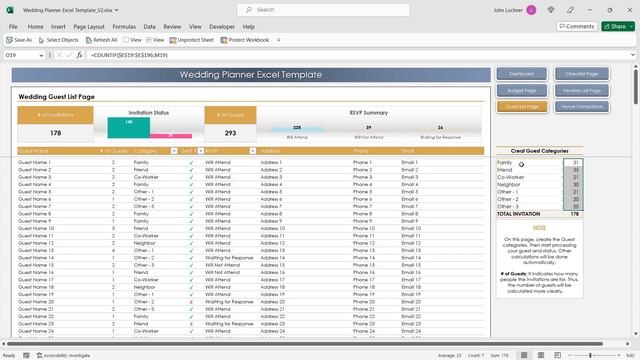Click the formula bar cancel X icon
Viewport: 640px width, 360px height.
(59, 55)
